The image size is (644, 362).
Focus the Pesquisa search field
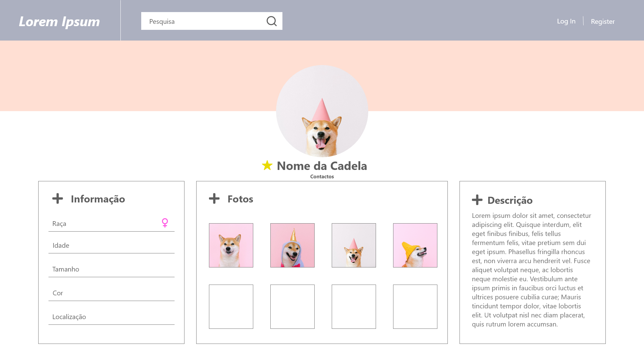212,21
